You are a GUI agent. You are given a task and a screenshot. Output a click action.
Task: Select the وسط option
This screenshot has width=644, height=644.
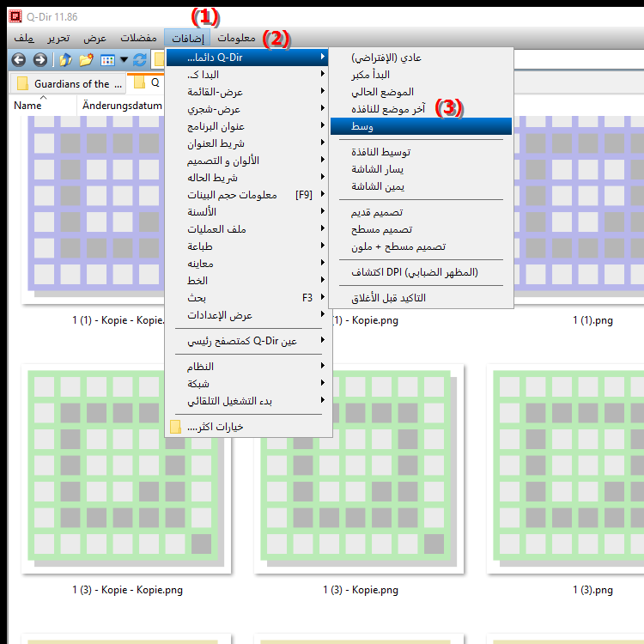click(421, 126)
